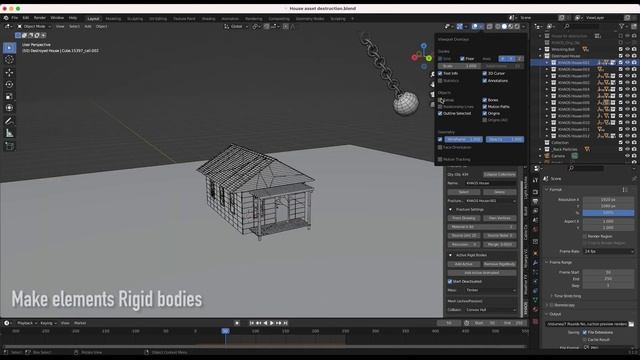Collapse the Frame Range panel
Image resolution: width=640 pixels, height=360 pixels.
(x=547, y=262)
